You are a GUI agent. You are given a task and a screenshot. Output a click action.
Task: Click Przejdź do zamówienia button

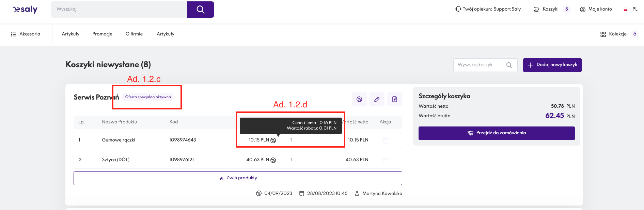[x=496, y=133]
